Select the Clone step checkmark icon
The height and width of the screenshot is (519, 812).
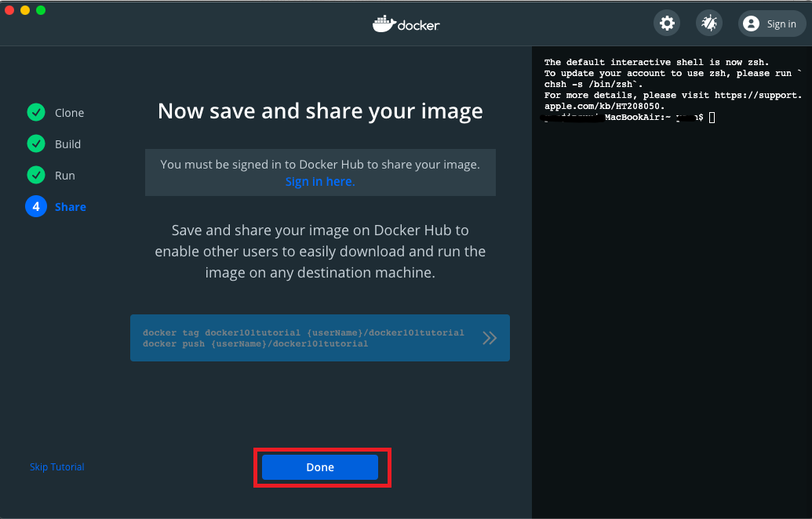36,112
